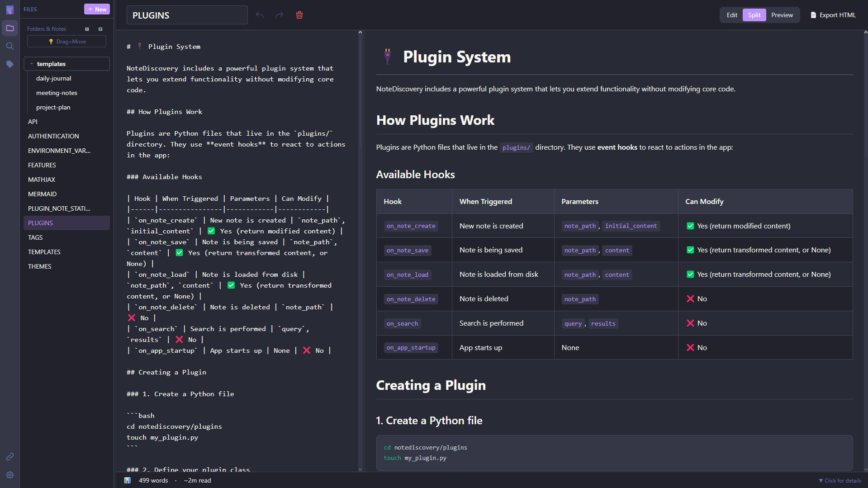Switch to Edit view mode
Screen dimensions: 868x488
point(732,15)
